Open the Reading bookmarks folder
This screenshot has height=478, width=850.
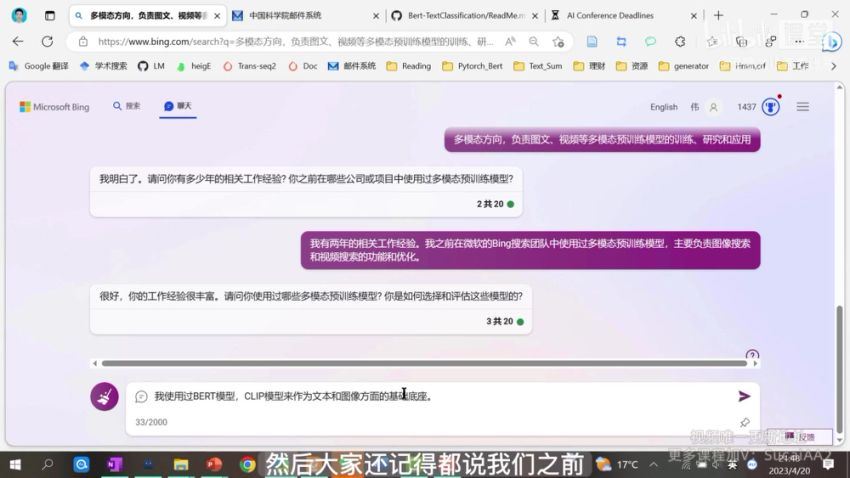(x=408, y=66)
